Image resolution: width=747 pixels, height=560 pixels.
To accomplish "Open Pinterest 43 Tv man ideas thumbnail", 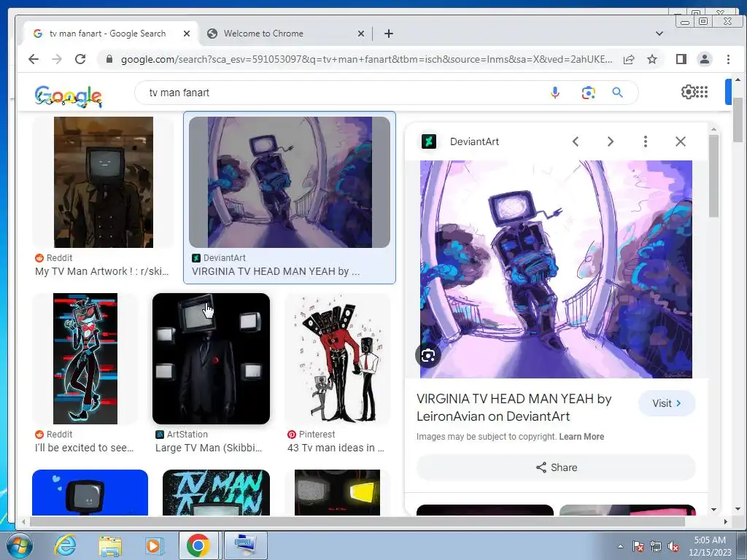I will pos(337,359).
